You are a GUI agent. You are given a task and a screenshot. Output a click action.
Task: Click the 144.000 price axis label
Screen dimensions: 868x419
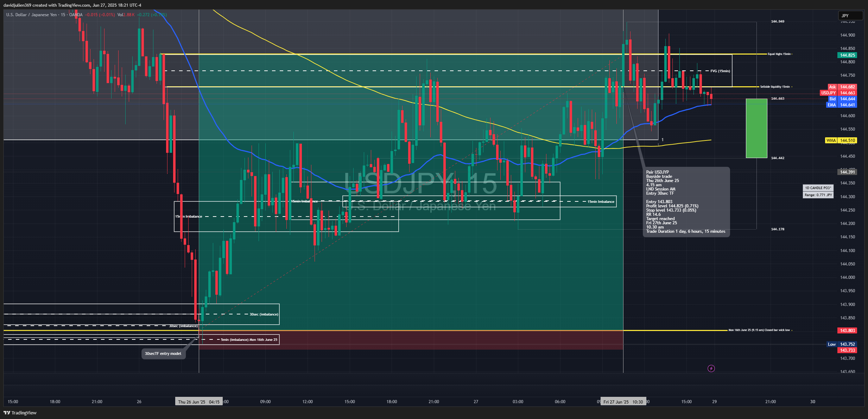(848, 277)
